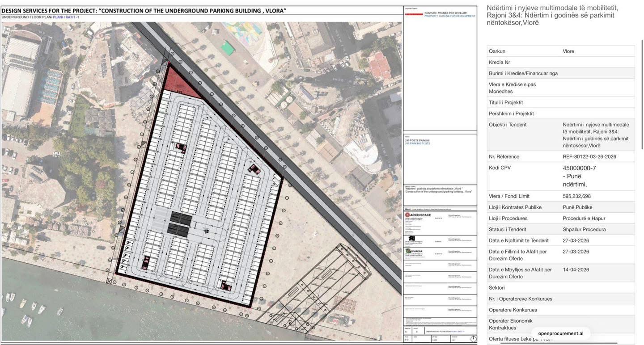
Task: Click the red property outline legend line
Action: (414, 14)
